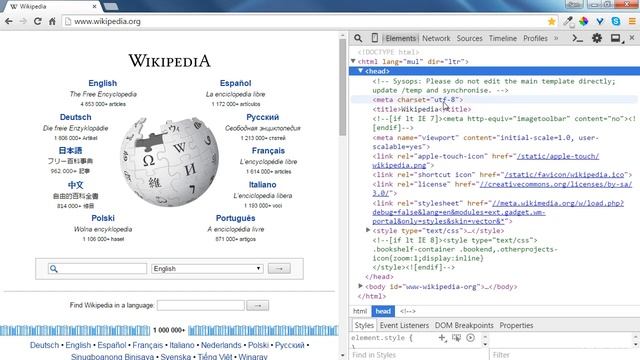The height and width of the screenshot is (360, 640).
Task: Reload the Wikipedia page
Action: click(38, 21)
